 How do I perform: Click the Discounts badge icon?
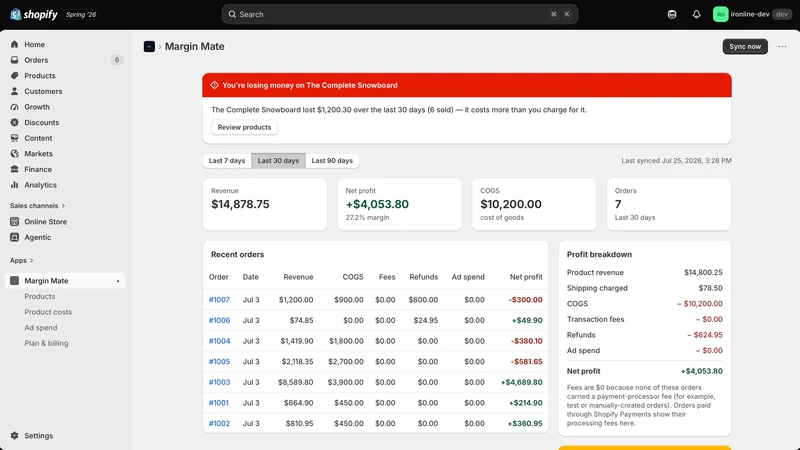pyautogui.click(x=14, y=122)
